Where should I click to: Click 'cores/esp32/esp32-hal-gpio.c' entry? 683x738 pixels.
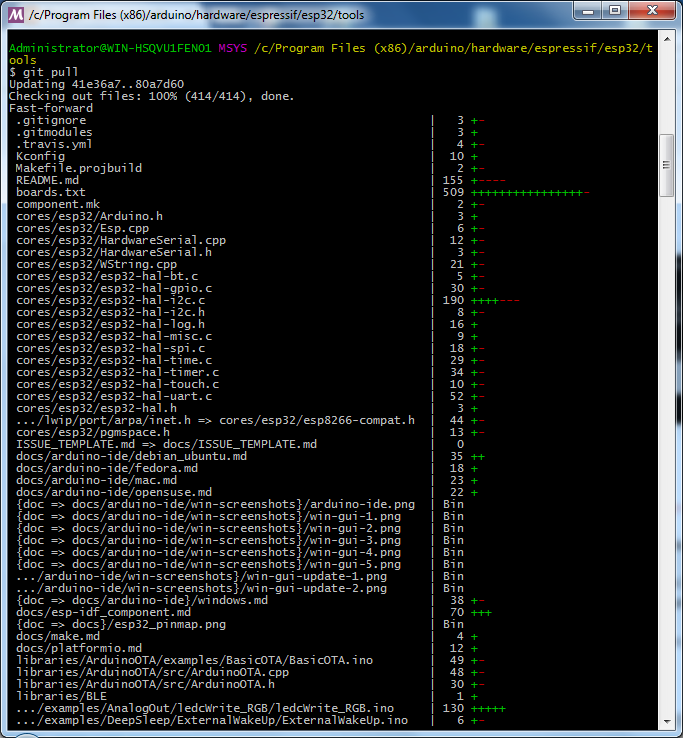click(x=114, y=289)
